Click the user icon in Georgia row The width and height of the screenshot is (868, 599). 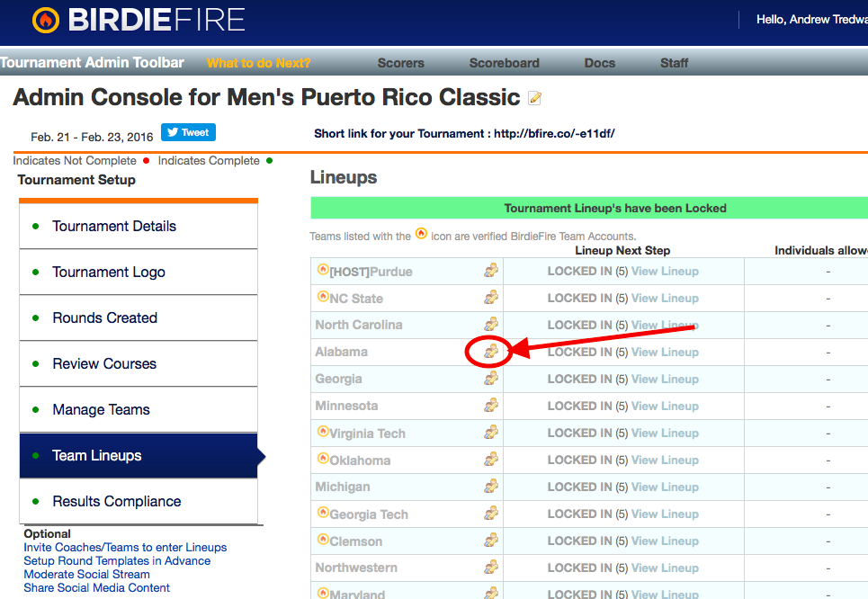tap(491, 379)
